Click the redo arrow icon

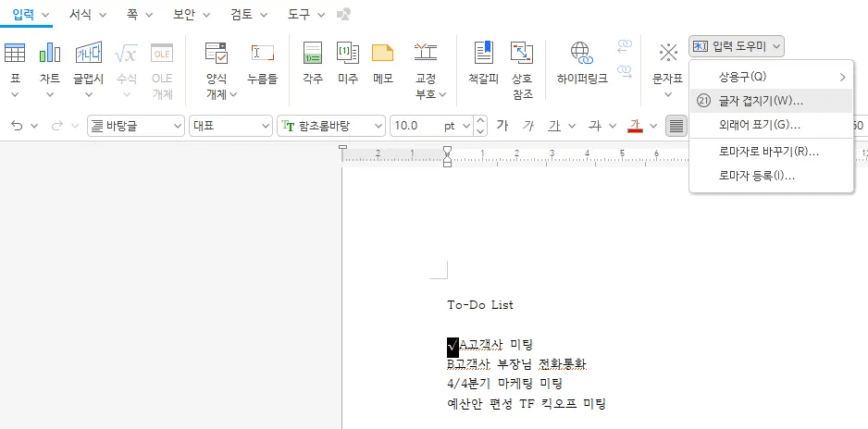pyautogui.click(x=57, y=126)
